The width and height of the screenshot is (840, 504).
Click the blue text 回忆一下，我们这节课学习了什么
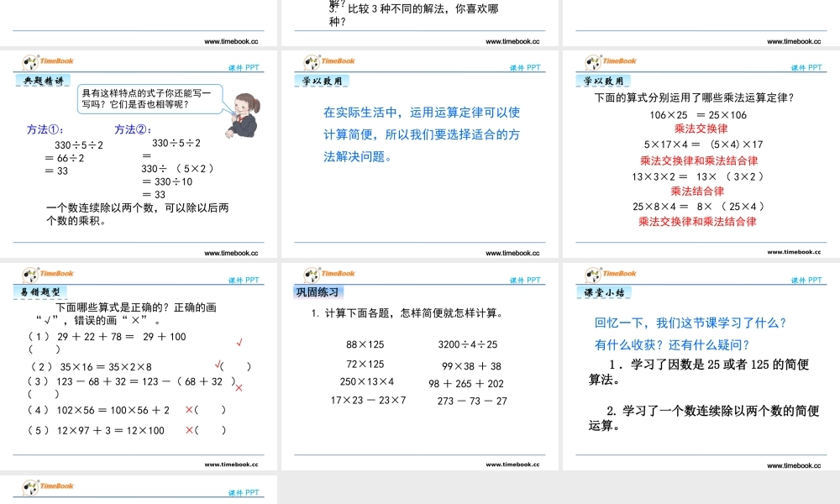(690, 323)
